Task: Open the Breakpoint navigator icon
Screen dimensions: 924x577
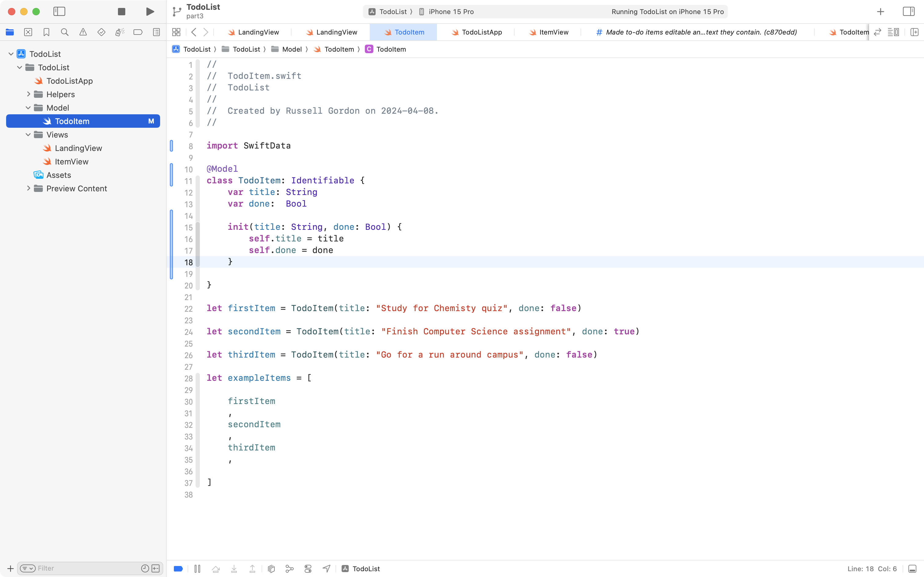Action: click(138, 32)
